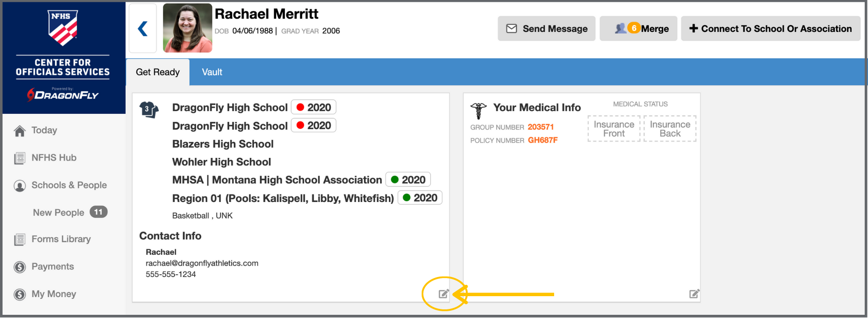Click the Payments dollar icon
868x318 pixels.
pyautogui.click(x=20, y=267)
